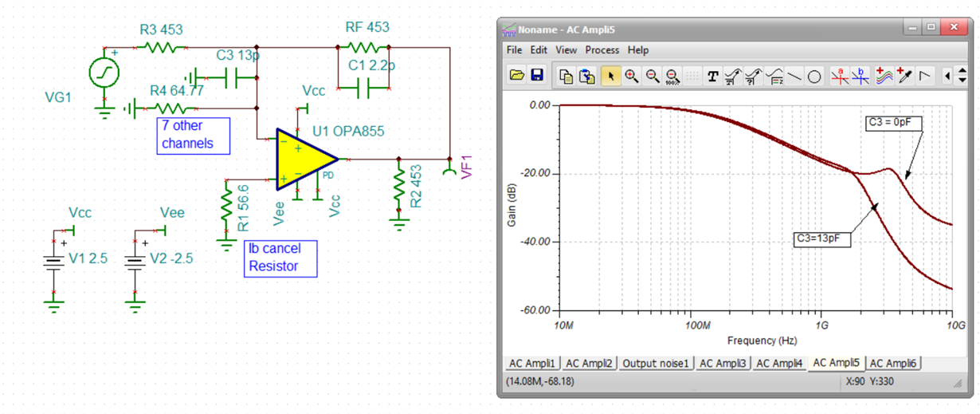Open a file with the folder icon
This screenshot has height=414, width=980.
(x=517, y=76)
